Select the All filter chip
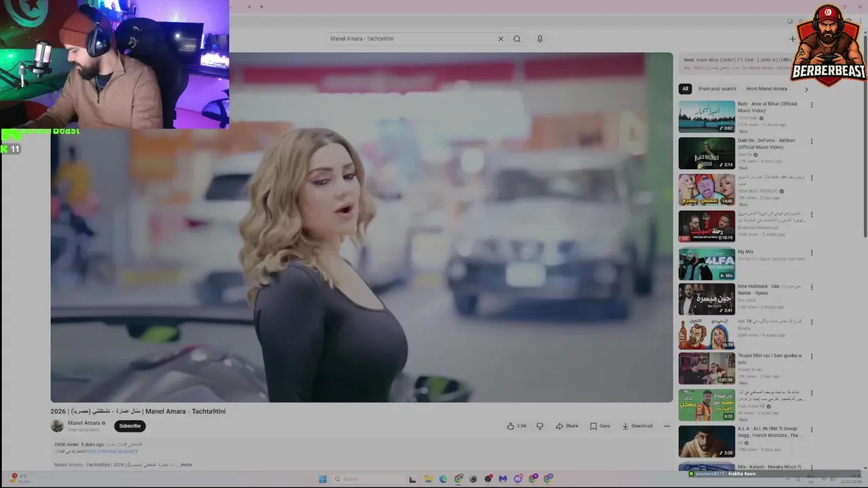The width and height of the screenshot is (868, 488). click(685, 89)
